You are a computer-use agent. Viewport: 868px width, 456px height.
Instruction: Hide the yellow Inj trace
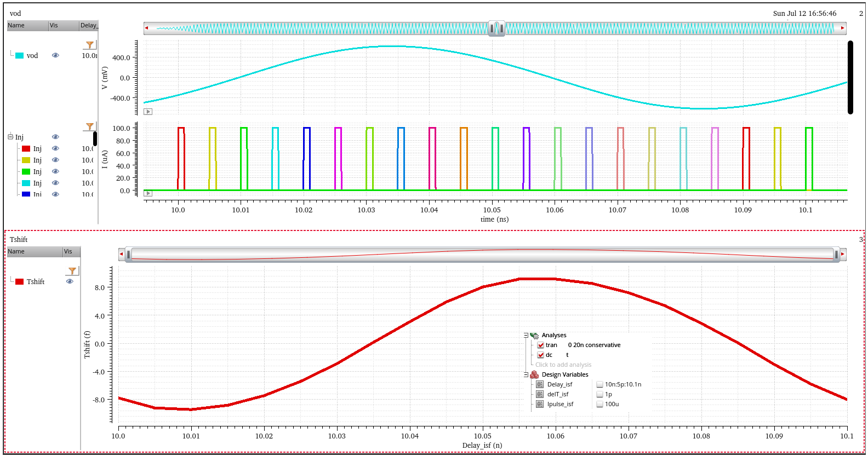55,160
